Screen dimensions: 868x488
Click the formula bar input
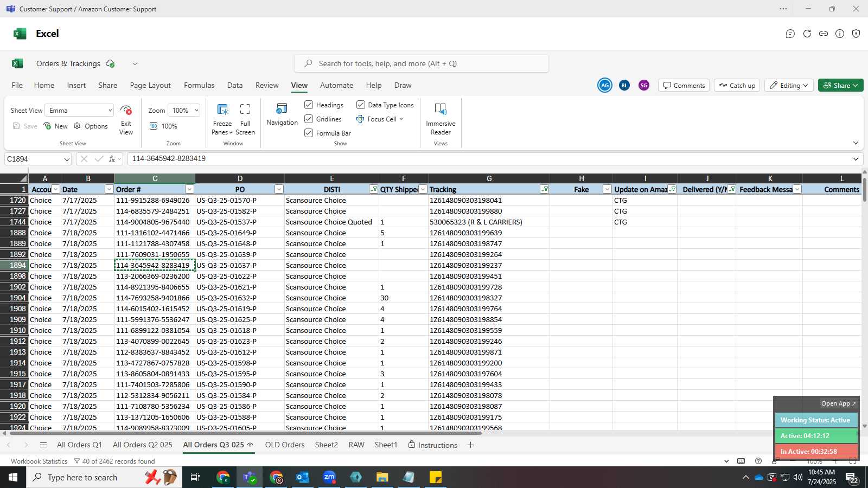coord(488,159)
